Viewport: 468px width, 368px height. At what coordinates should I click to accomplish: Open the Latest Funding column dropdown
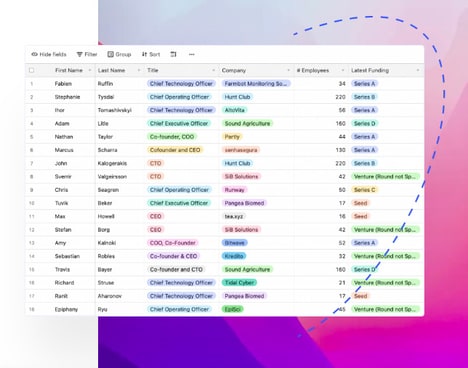pyautogui.click(x=418, y=70)
